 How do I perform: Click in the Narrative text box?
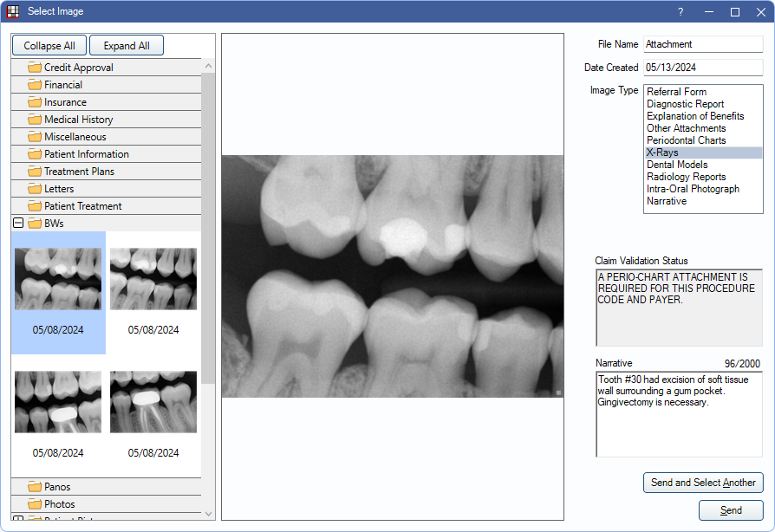(x=679, y=414)
